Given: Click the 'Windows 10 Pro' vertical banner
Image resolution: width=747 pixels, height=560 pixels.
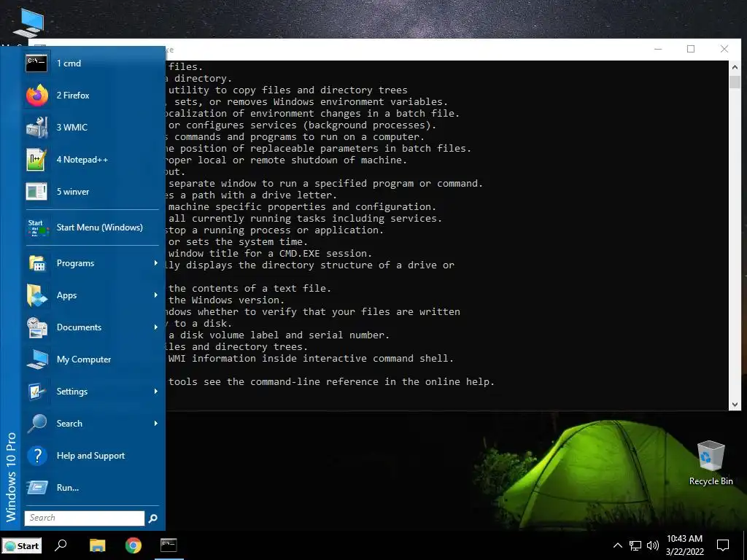Looking at the screenshot, I should [x=10, y=476].
